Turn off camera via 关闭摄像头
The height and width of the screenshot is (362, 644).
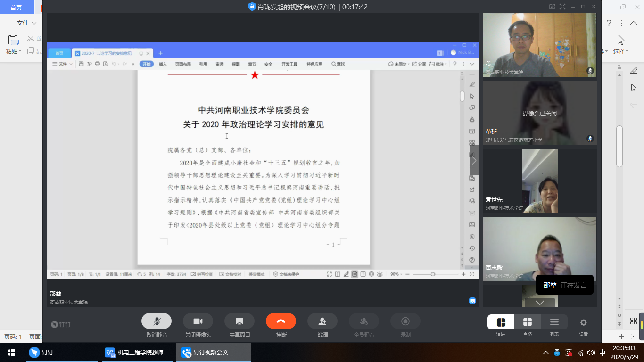pos(198,321)
